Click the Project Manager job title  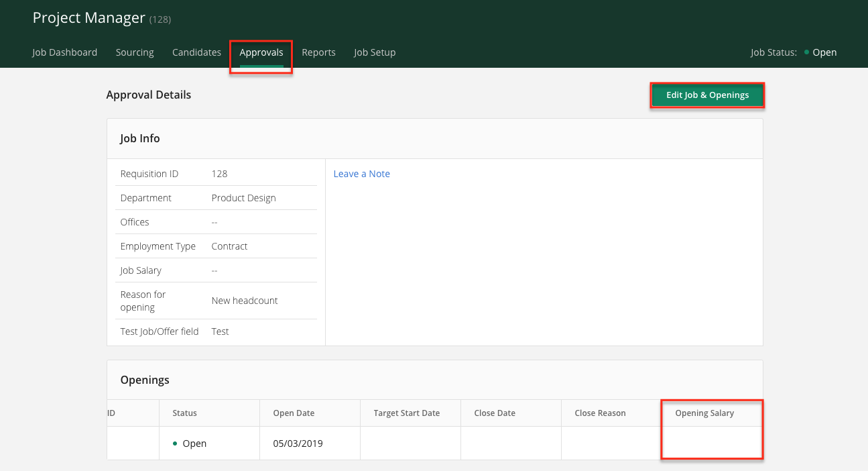(x=89, y=18)
